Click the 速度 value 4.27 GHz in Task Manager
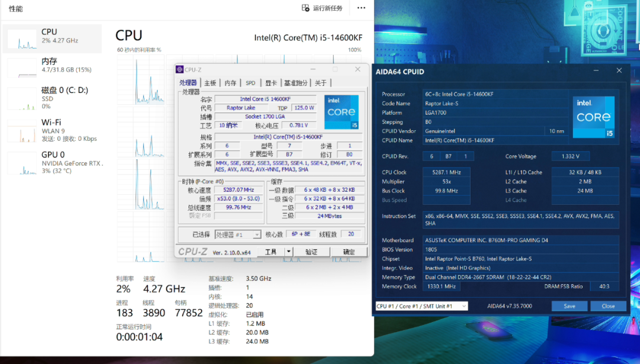The width and height of the screenshot is (640, 364). tap(164, 289)
